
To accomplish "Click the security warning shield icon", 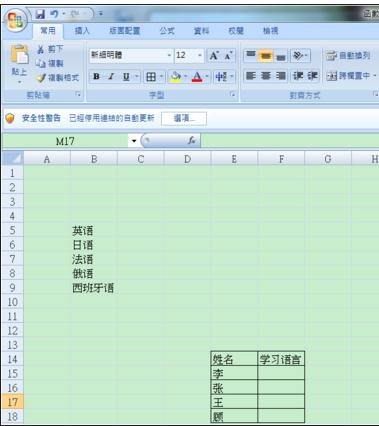I will [x=10, y=118].
